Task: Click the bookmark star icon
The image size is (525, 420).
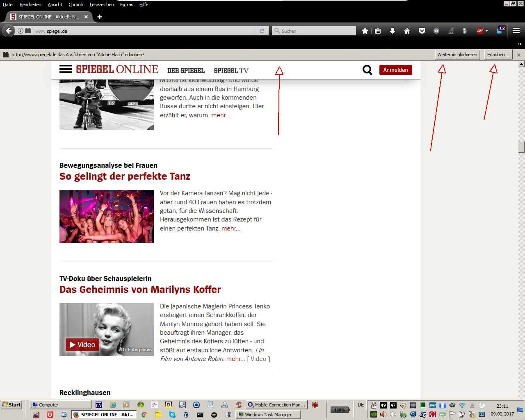Action: click(x=365, y=31)
